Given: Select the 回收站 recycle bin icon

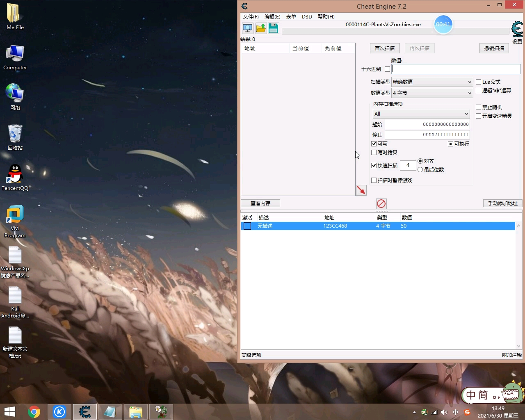Looking at the screenshot, I should (15, 137).
